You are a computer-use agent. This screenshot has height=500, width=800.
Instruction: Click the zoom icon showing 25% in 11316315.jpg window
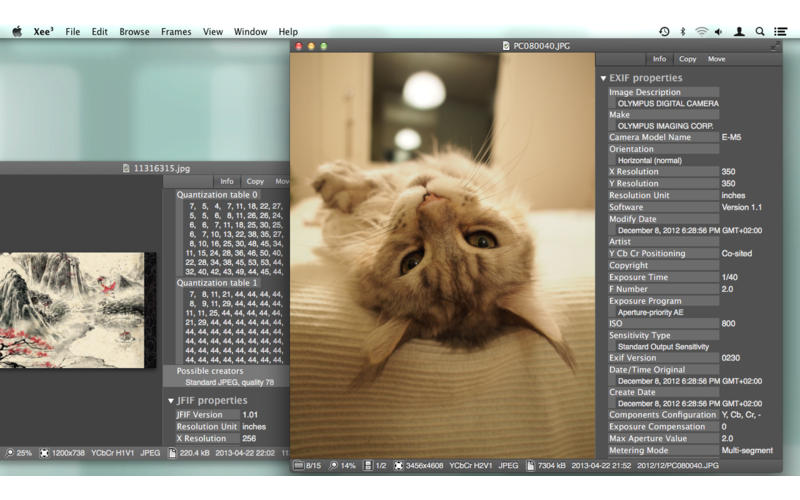10,452
